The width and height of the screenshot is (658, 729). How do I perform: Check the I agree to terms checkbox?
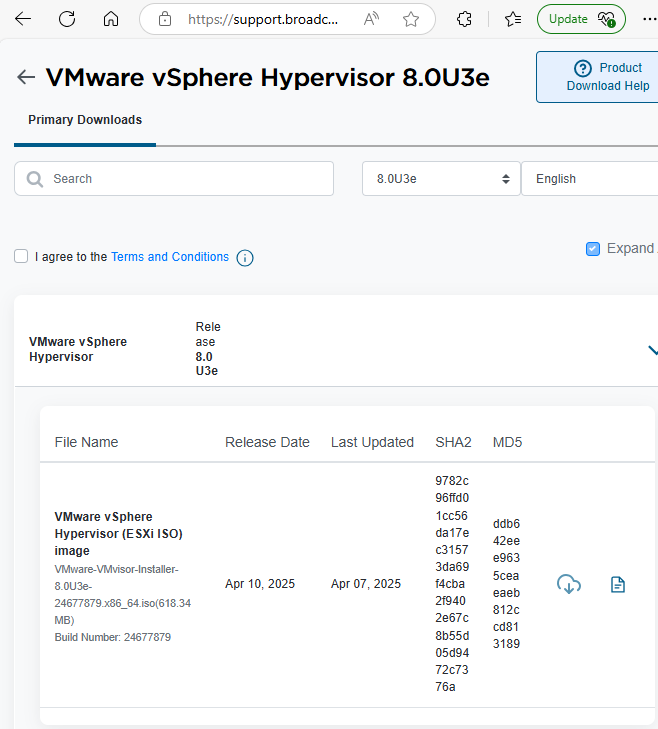pyautogui.click(x=21, y=256)
